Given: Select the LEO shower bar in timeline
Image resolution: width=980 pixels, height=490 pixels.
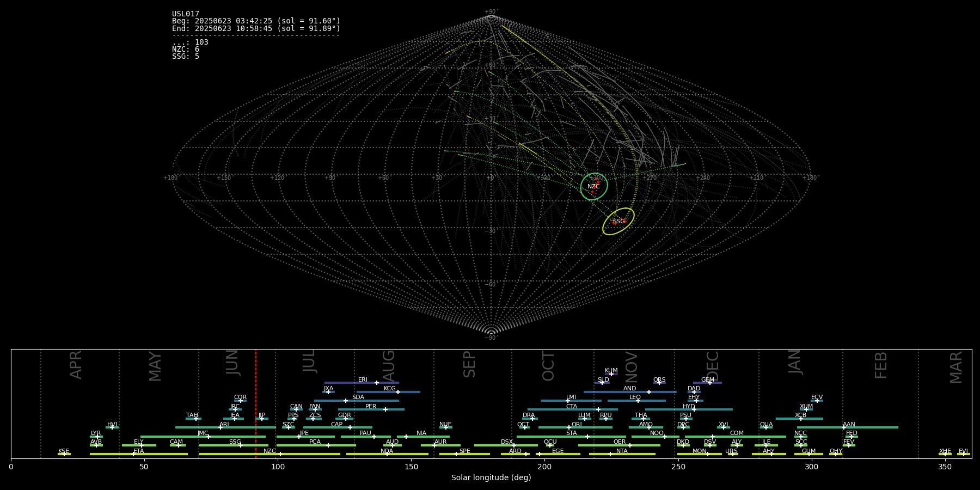Looking at the screenshot, I should [636, 401].
